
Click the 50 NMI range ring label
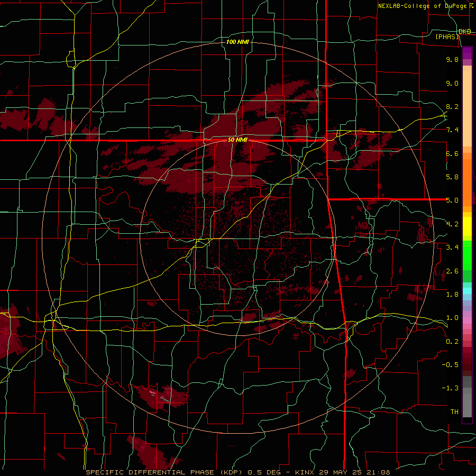(x=237, y=140)
